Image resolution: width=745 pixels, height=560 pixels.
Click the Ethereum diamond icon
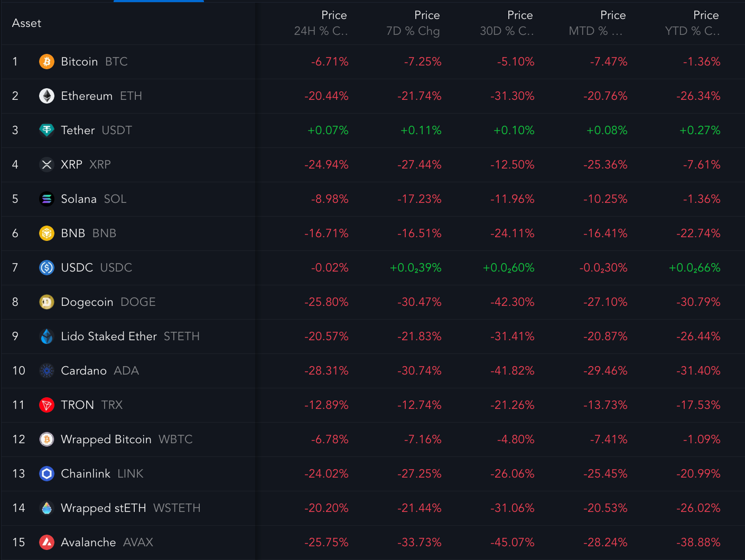click(46, 96)
